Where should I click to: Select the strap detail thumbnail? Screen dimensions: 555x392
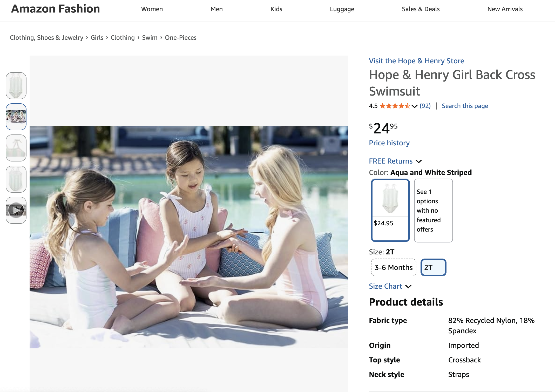[x=16, y=148]
